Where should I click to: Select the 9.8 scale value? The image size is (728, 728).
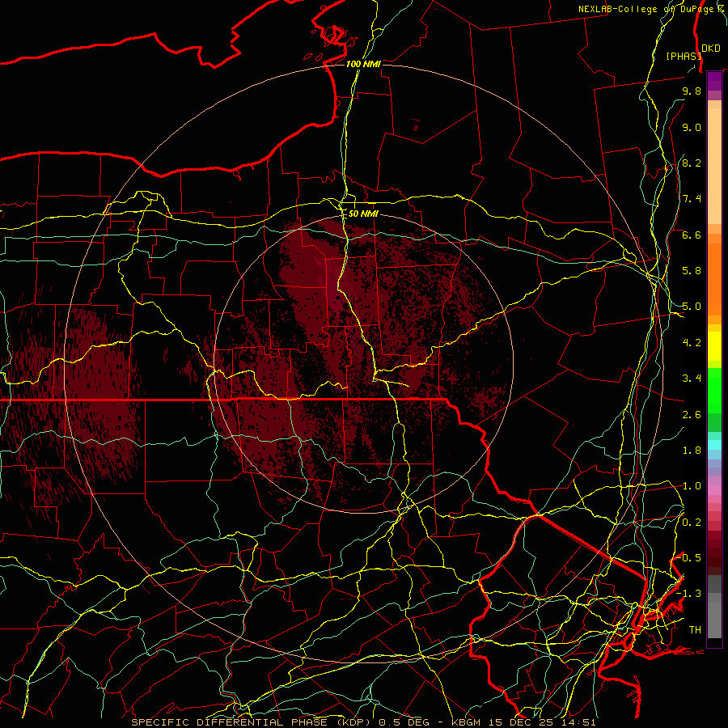tap(692, 91)
